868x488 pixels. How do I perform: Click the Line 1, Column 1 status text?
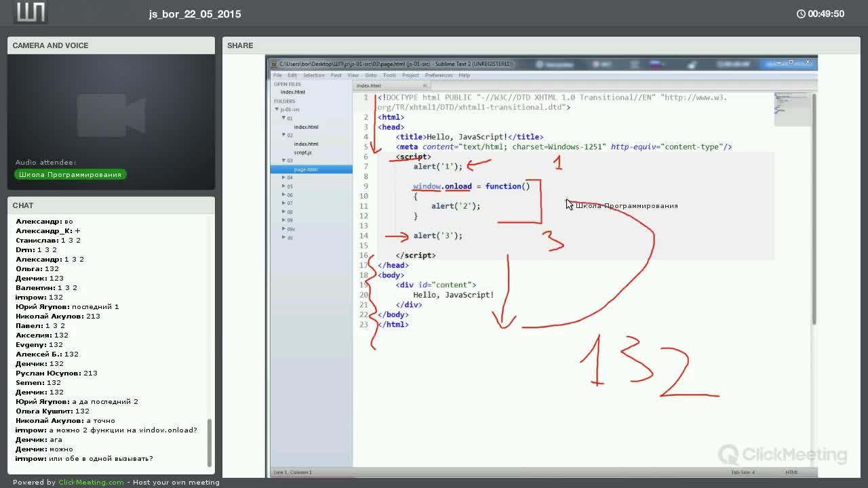(x=292, y=472)
